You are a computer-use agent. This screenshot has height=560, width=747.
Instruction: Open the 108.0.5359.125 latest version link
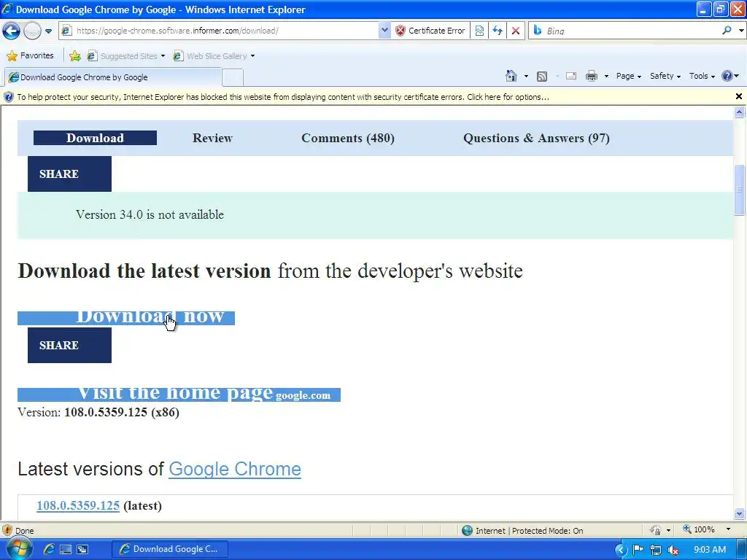[78, 506]
